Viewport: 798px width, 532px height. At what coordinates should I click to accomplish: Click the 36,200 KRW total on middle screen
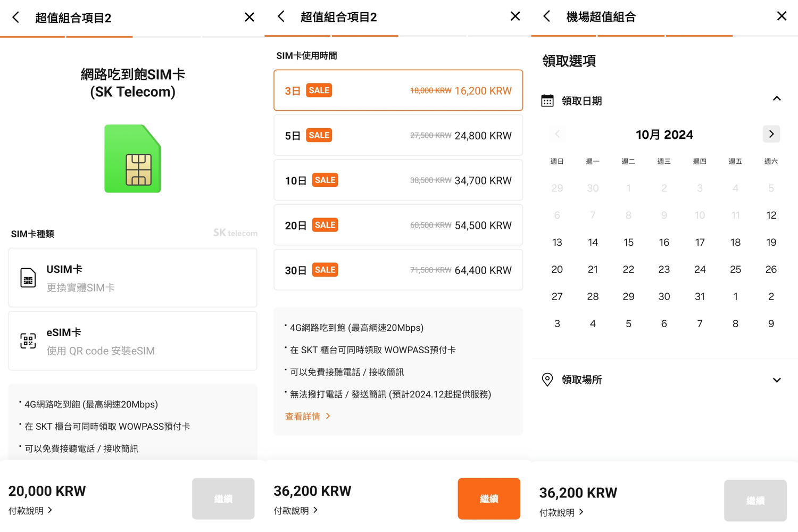point(312,491)
